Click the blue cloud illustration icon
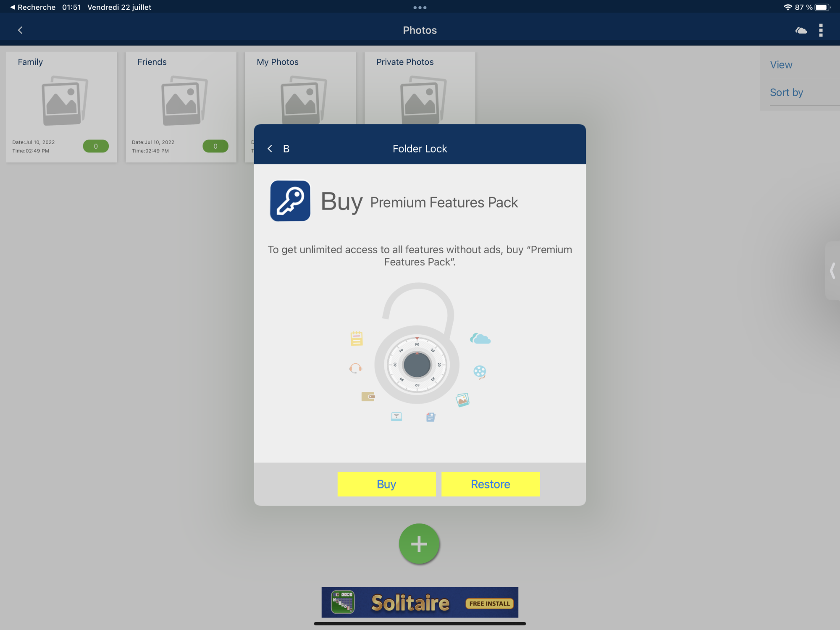The image size is (840, 630). tap(480, 338)
